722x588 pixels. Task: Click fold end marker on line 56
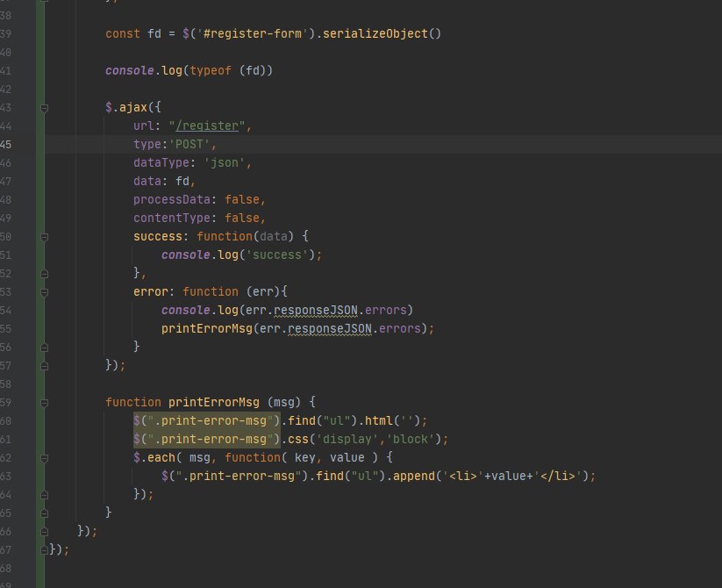pos(44,348)
